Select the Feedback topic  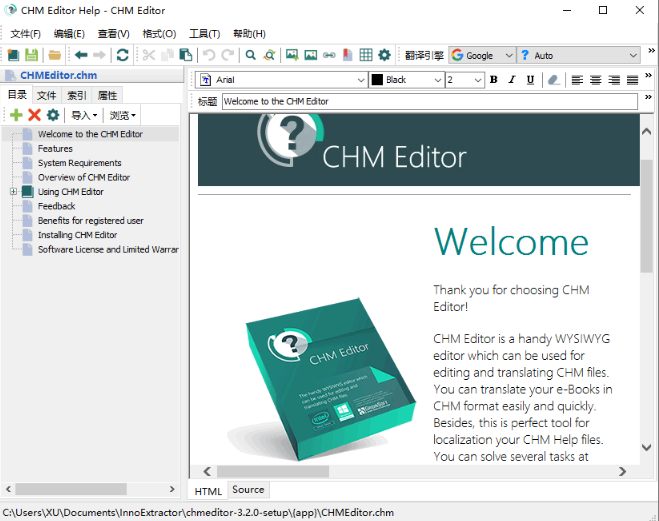56,206
